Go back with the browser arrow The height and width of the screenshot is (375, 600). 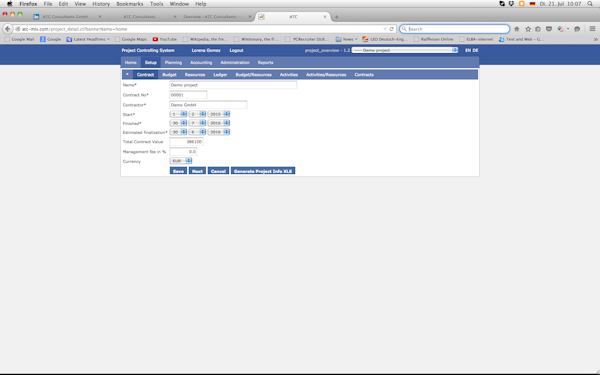(7, 29)
